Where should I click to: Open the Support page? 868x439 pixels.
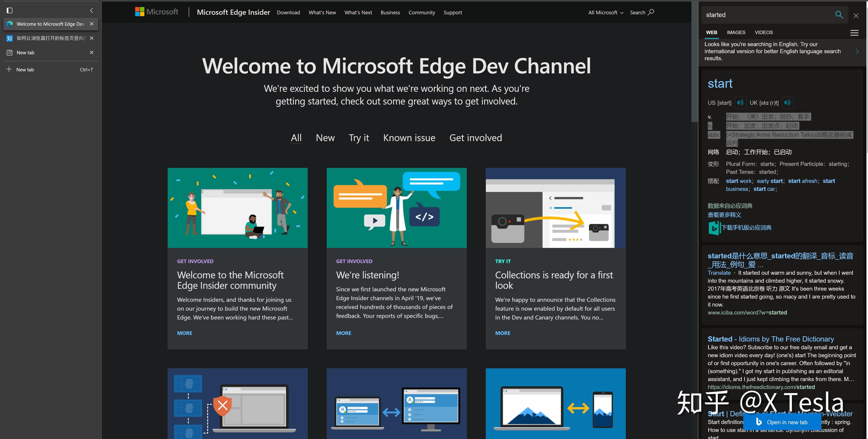click(453, 12)
